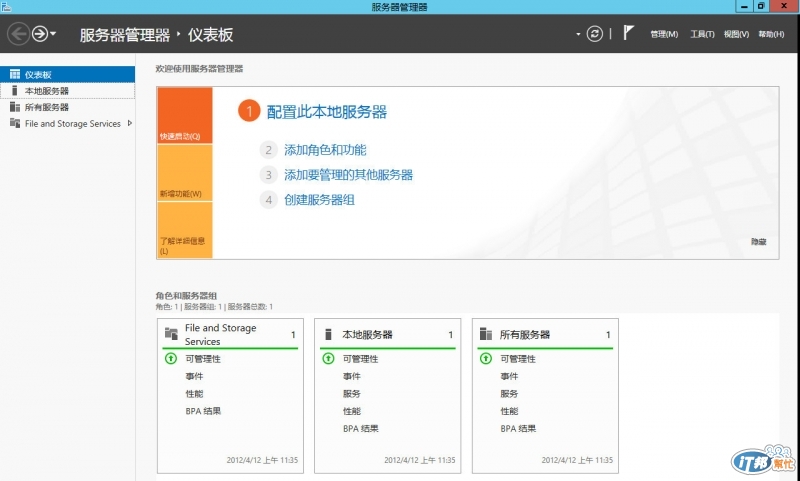Click green status icon in 本地服务器 tile
The height and width of the screenshot is (481, 800).
click(x=328, y=359)
